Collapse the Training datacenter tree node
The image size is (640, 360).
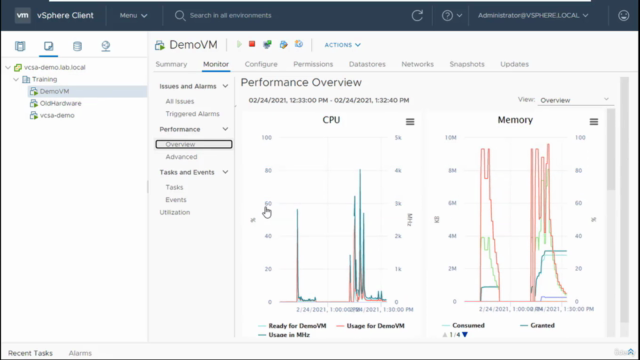(x=16, y=79)
